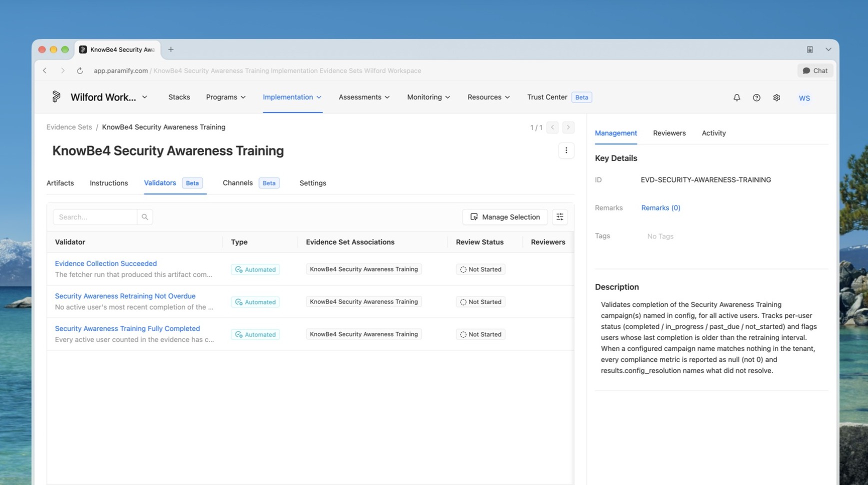This screenshot has height=485, width=868.
Task: Click the three-dot more options button
Action: point(566,150)
